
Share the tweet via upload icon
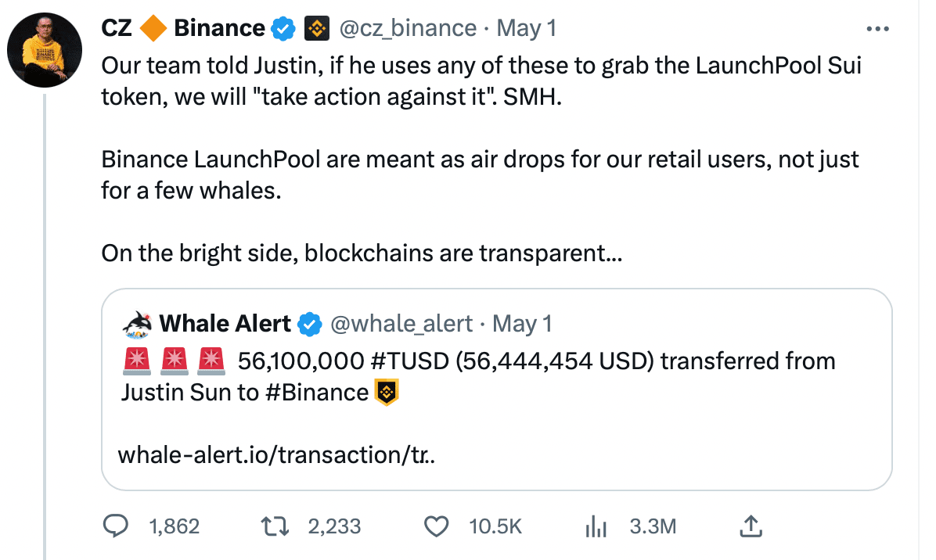(x=750, y=526)
